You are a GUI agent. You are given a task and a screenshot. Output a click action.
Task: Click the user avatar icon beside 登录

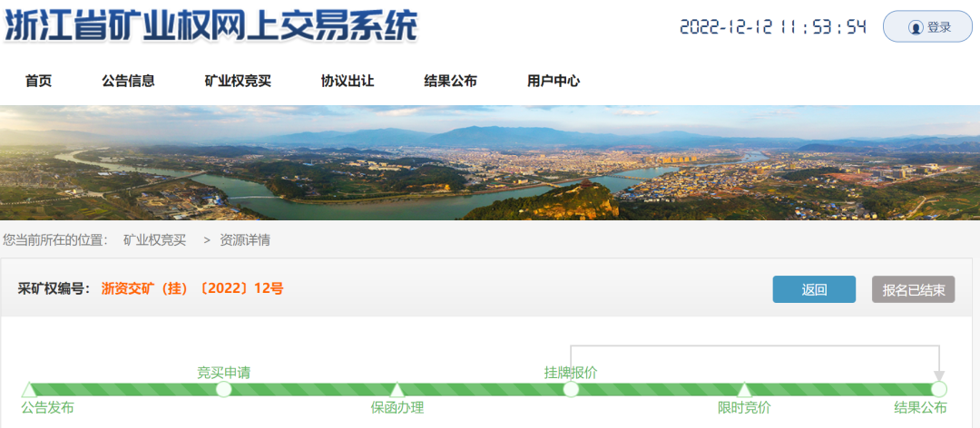pyautogui.click(x=916, y=27)
